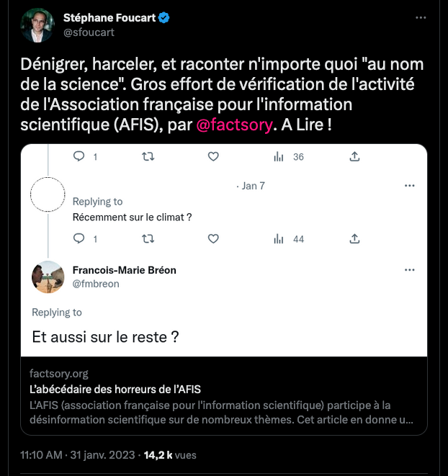This screenshot has height=476, width=448.
Task: Open more options on Francois-Marie Bréon's tweet
Action: [409, 270]
